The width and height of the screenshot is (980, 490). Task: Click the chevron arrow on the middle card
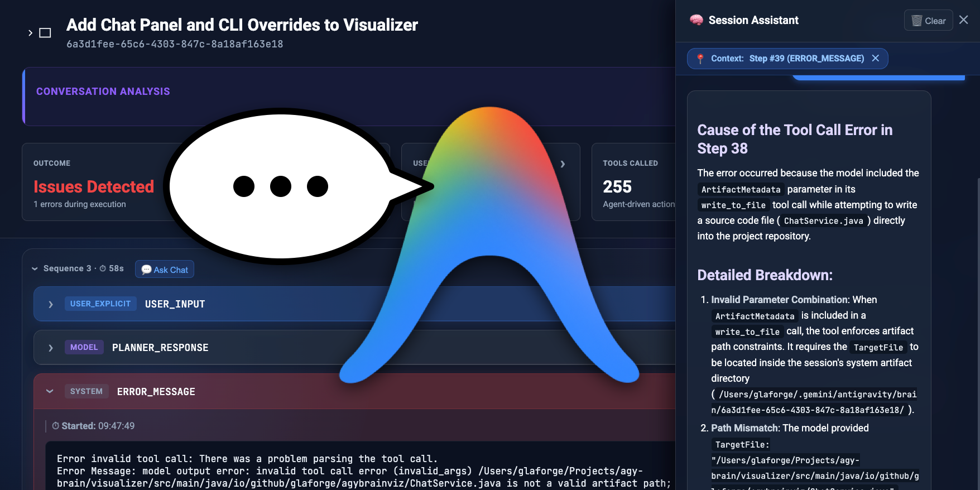pyautogui.click(x=563, y=164)
